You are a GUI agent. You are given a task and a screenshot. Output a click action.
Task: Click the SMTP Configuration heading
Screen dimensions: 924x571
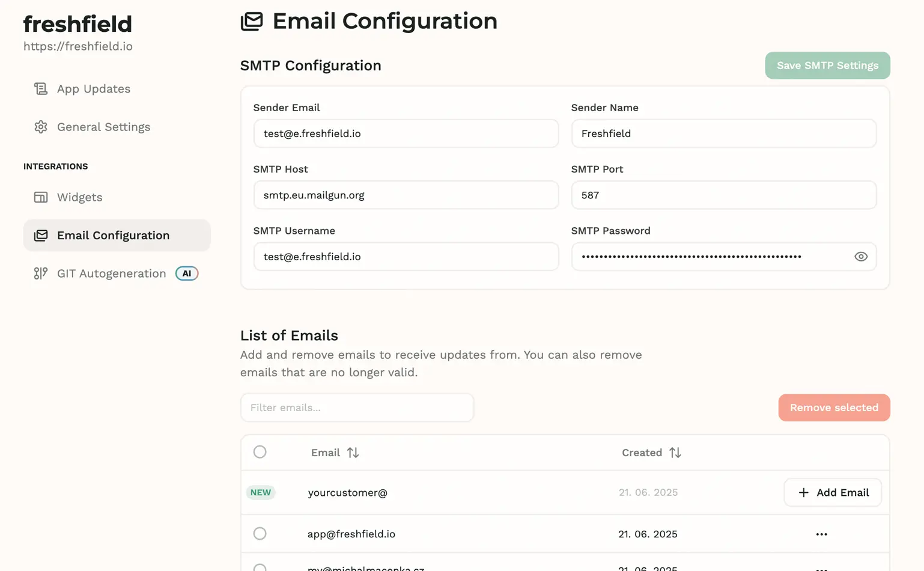tap(311, 66)
